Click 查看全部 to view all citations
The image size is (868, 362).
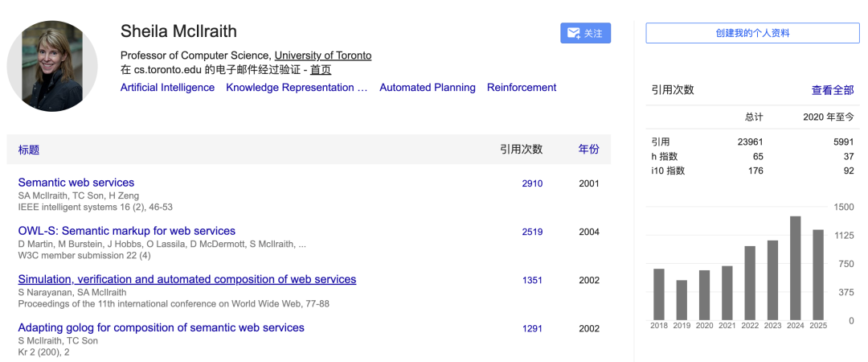coord(833,90)
